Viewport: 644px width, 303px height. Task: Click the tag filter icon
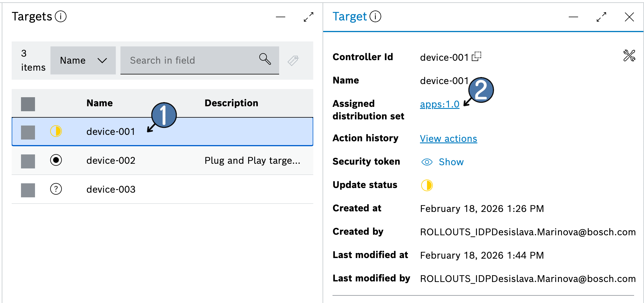[293, 60]
